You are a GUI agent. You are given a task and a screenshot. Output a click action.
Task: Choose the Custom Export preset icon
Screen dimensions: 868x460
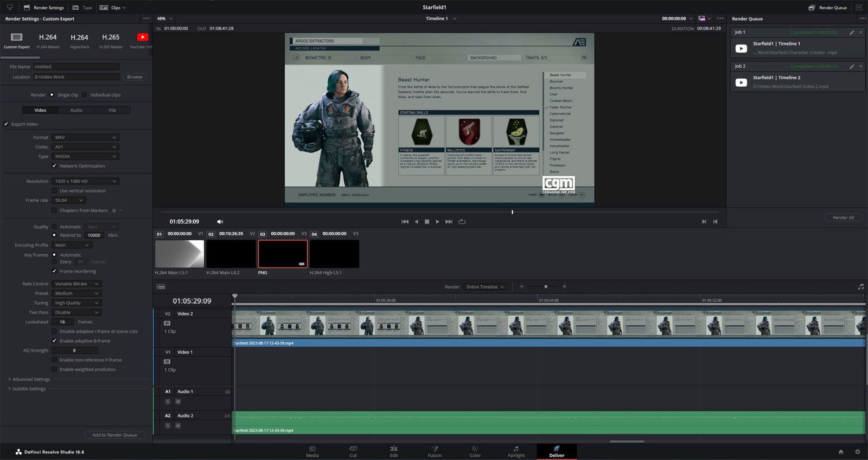[x=17, y=37]
